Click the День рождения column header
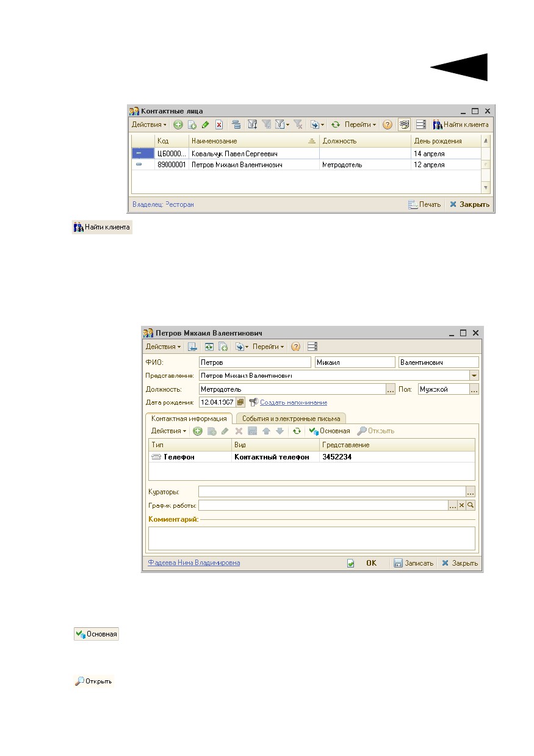 446,141
